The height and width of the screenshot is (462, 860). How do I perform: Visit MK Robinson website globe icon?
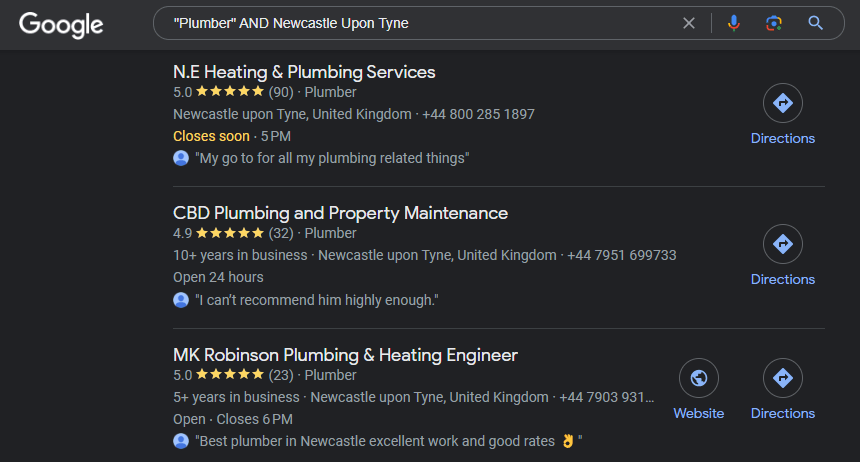point(699,378)
